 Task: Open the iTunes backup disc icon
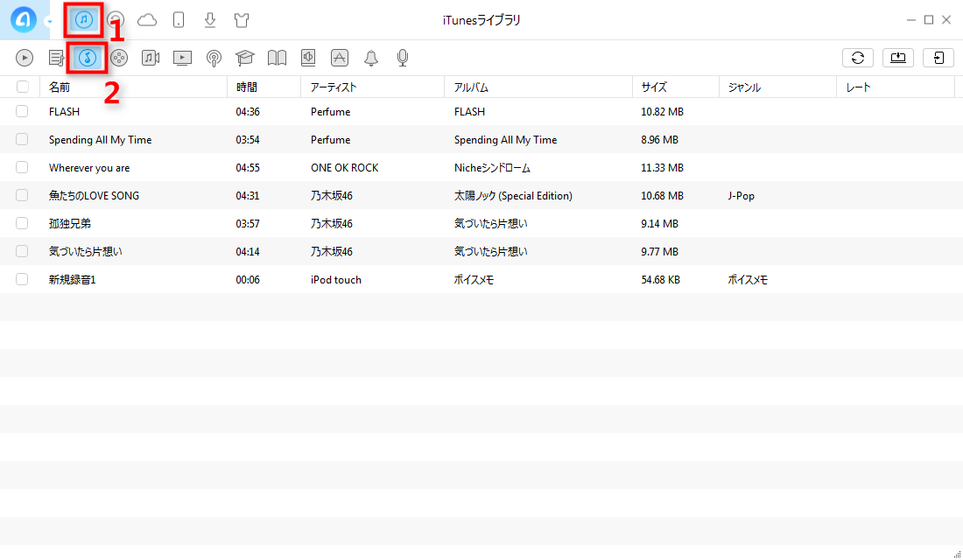[x=116, y=20]
